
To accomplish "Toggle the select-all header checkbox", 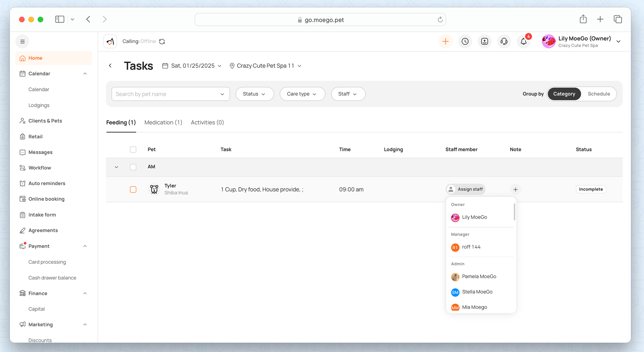I will [133, 149].
